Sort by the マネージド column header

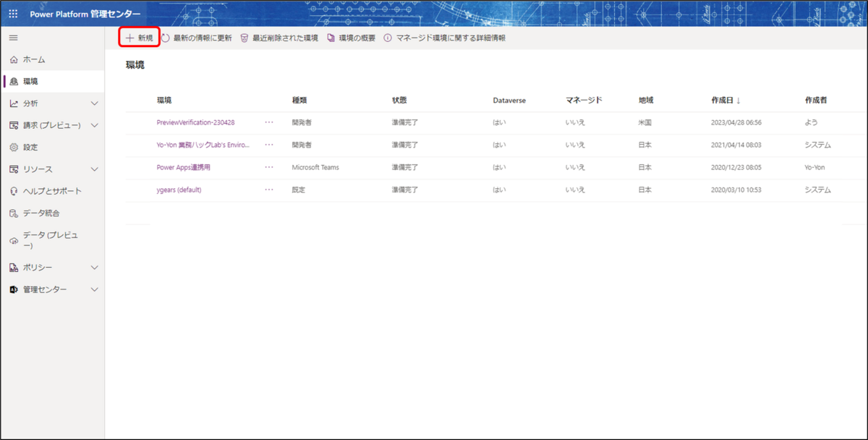pos(584,100)
